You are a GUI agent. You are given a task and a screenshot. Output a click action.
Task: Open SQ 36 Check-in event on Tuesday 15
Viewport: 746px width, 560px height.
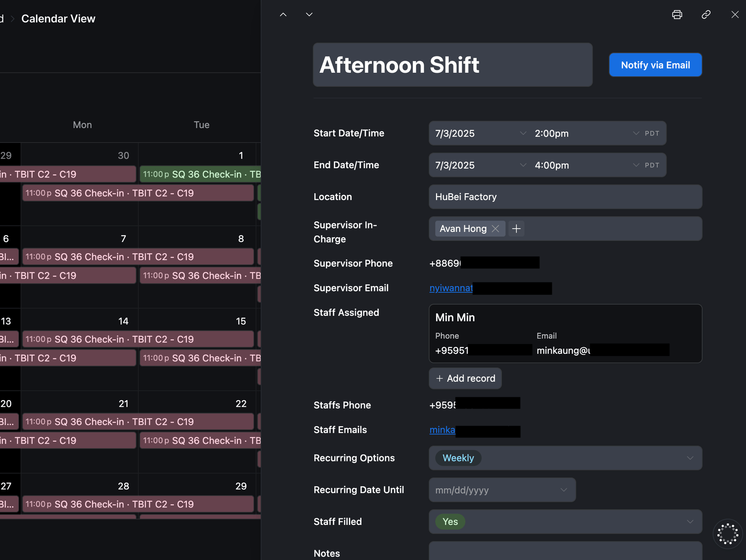click(200, 358)
